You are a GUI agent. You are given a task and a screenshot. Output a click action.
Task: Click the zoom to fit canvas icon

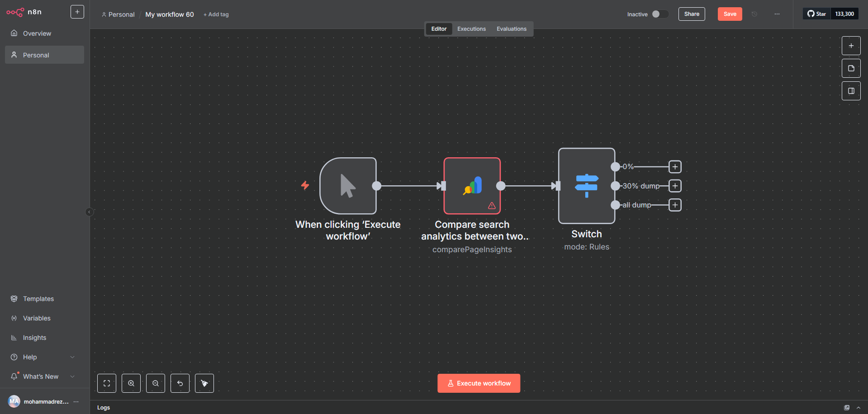click(107, 383)
